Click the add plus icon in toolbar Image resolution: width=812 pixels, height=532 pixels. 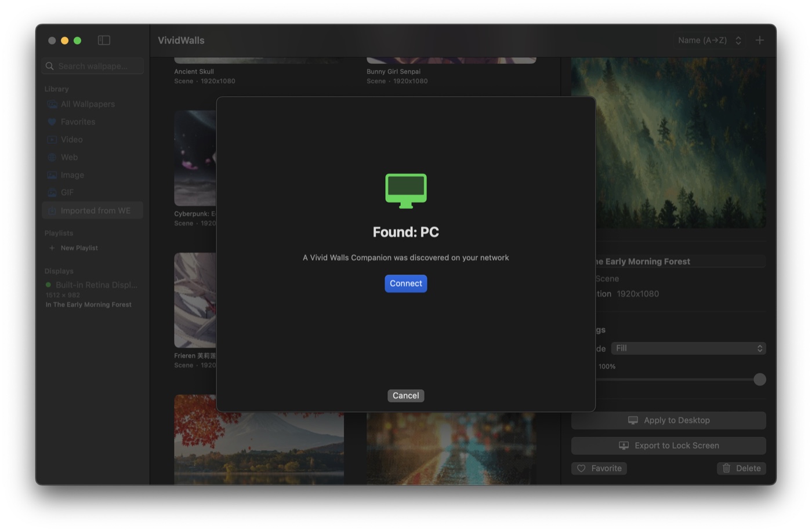coord(760,40)
